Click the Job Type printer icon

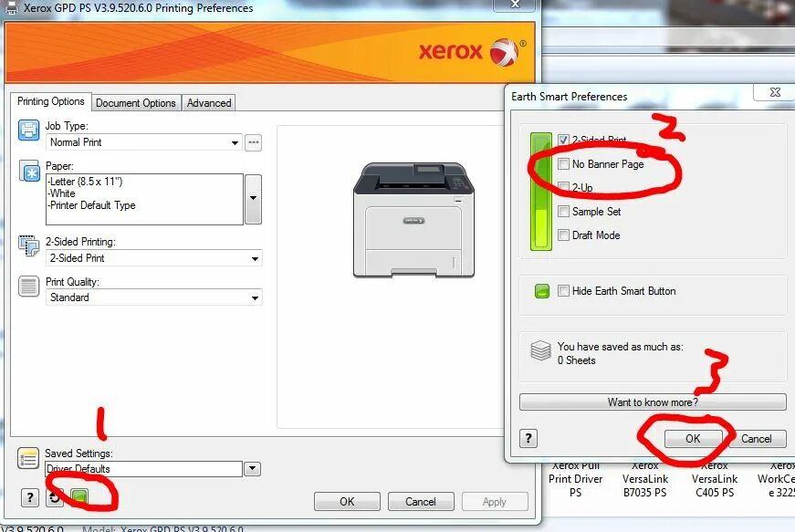pos(28,130)
